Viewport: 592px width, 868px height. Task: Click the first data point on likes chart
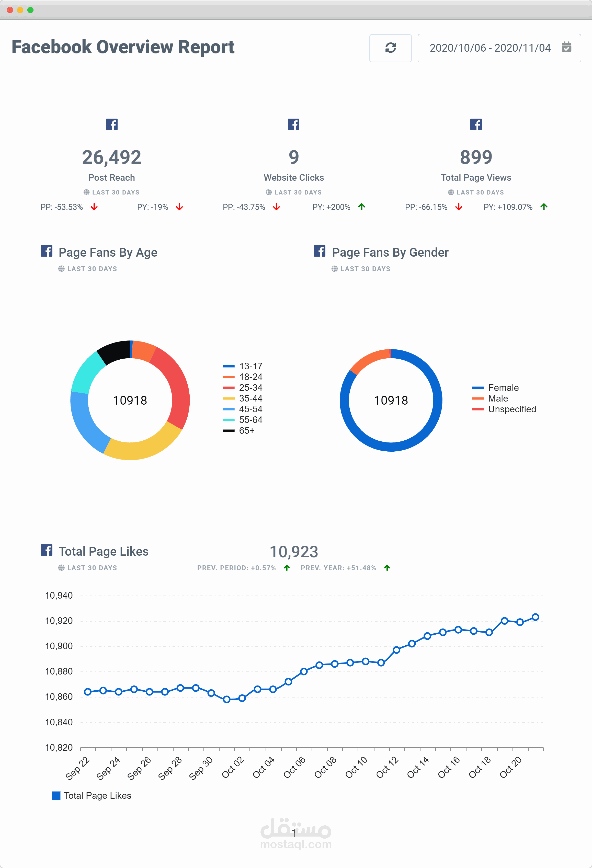(87, 692)
